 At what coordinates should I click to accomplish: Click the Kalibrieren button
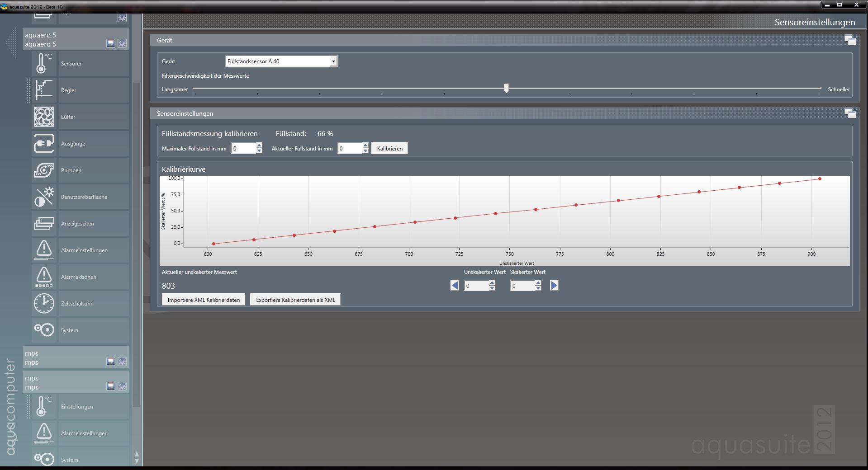[389, 148]
